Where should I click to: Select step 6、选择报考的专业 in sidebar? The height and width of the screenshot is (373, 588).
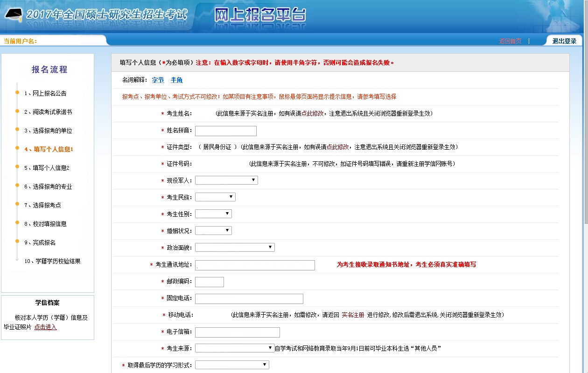click(48, 186)
